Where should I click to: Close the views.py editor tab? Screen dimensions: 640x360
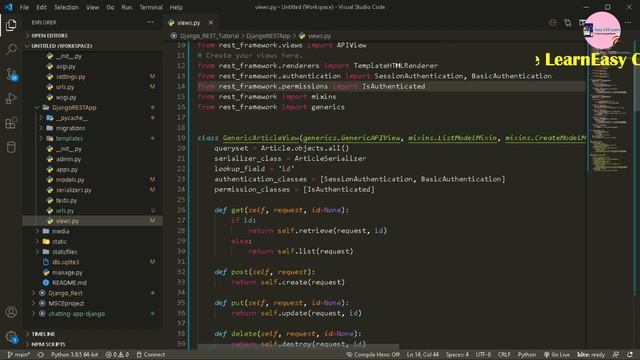211,23
